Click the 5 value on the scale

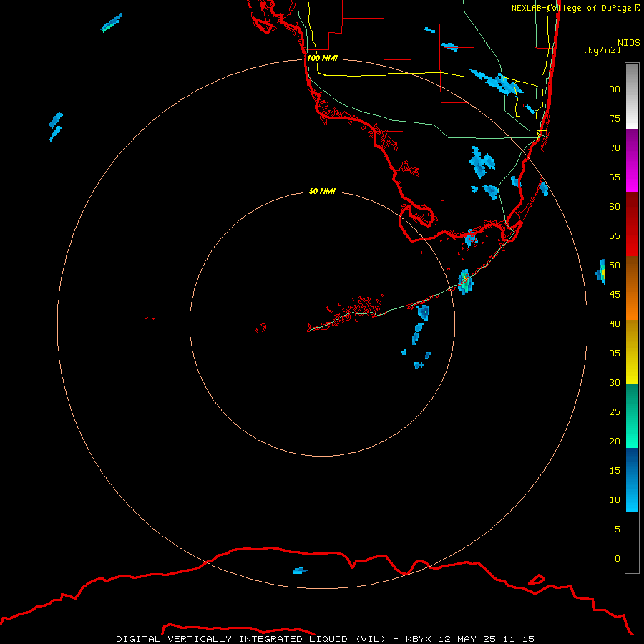(x=618, y=530)
